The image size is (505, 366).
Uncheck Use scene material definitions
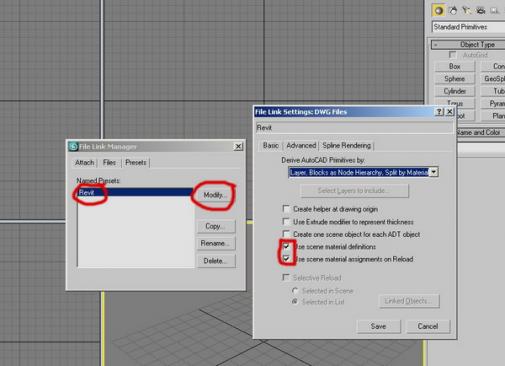(x=286, y=246)
